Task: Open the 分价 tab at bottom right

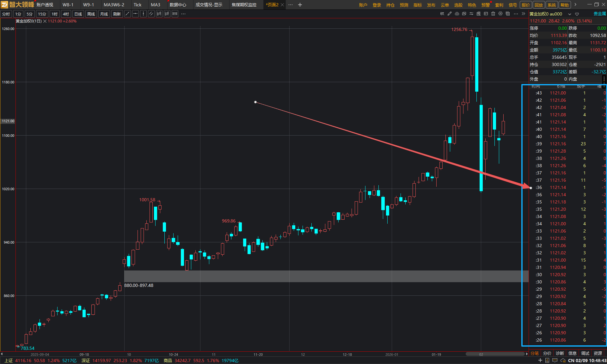Action: click(547, 353)
